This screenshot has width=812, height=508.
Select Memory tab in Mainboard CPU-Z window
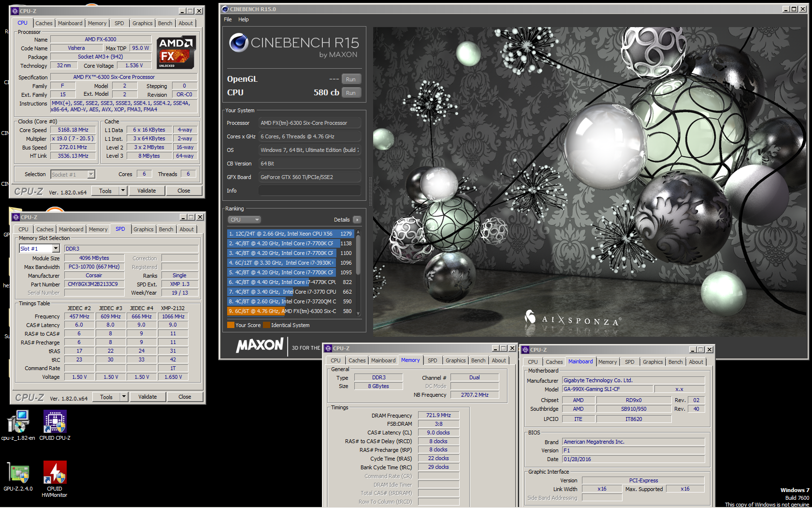click(608, 362)
